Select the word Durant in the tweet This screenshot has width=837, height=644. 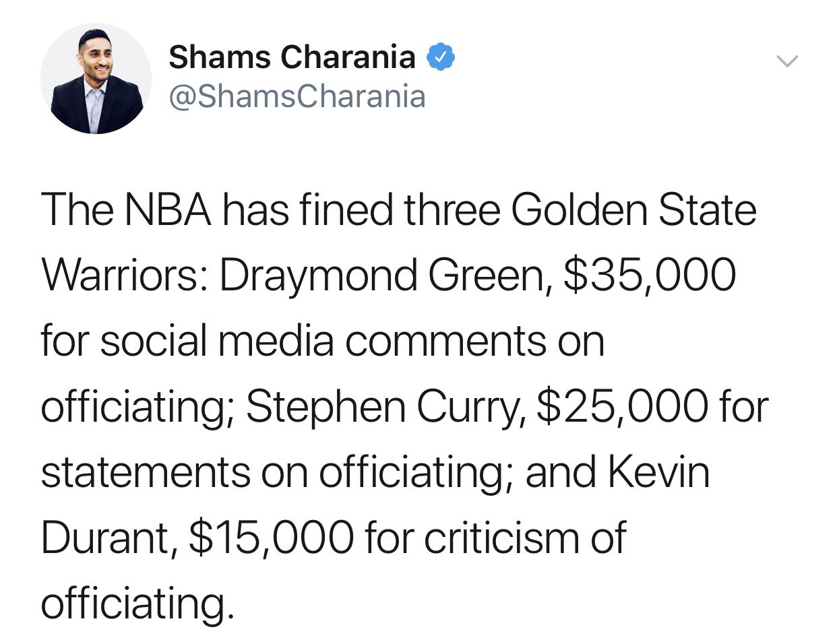(x=108, y=538)
